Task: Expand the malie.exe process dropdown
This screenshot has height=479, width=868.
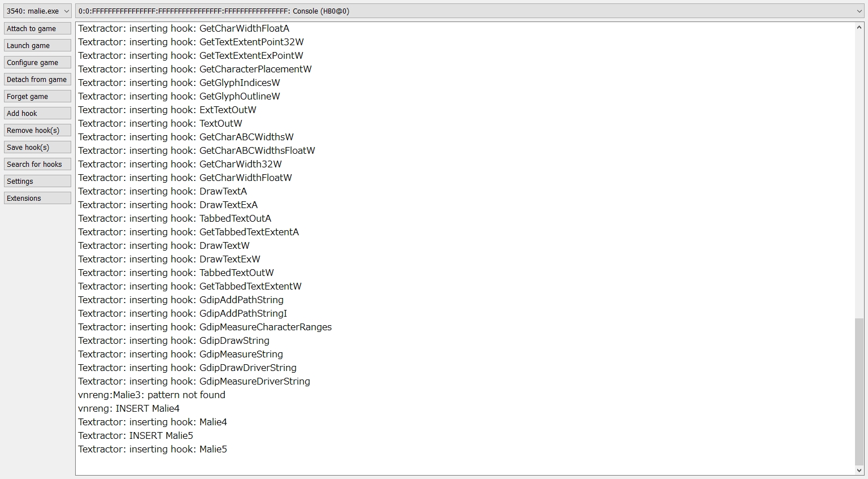Action: [37, 11]
